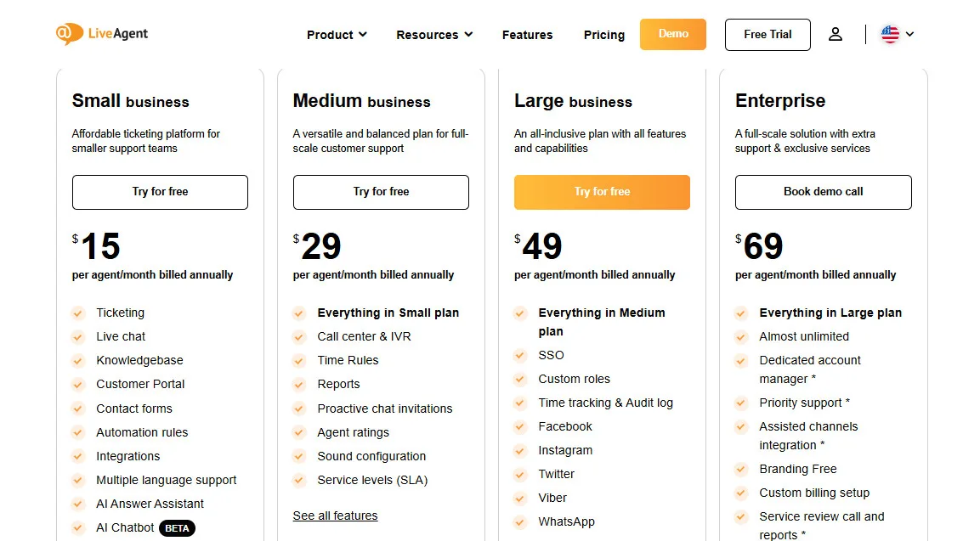Open the Pricing menu item
This screenshot has height=541, width=980.
click(603, 35)
